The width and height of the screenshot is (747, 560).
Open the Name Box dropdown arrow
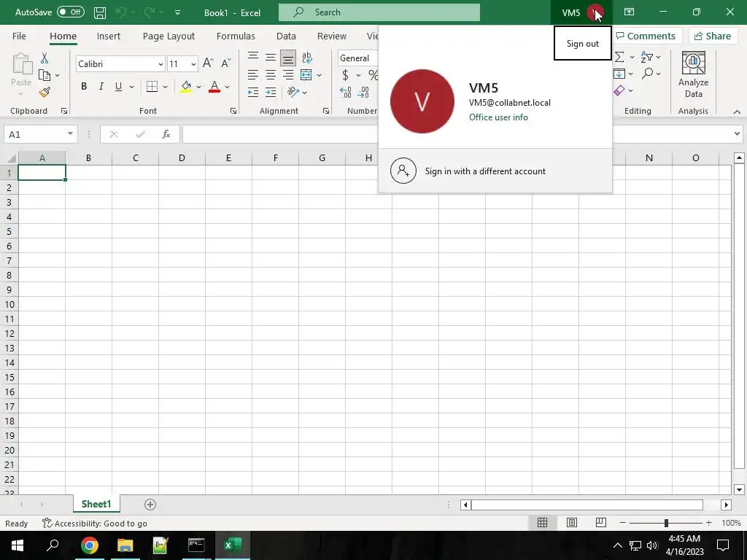point(70,134)
